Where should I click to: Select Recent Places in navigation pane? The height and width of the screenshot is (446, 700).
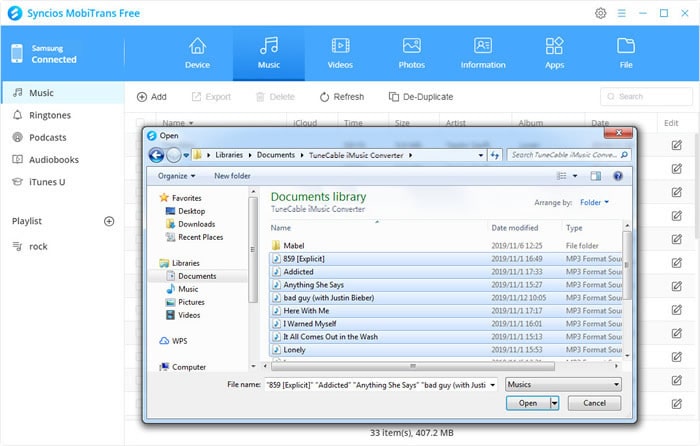(200, 237)
